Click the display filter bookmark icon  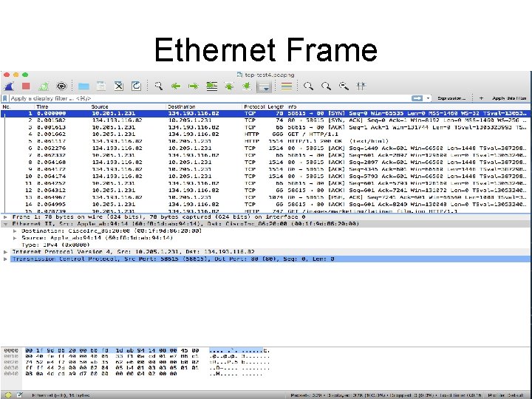[4, 98]
